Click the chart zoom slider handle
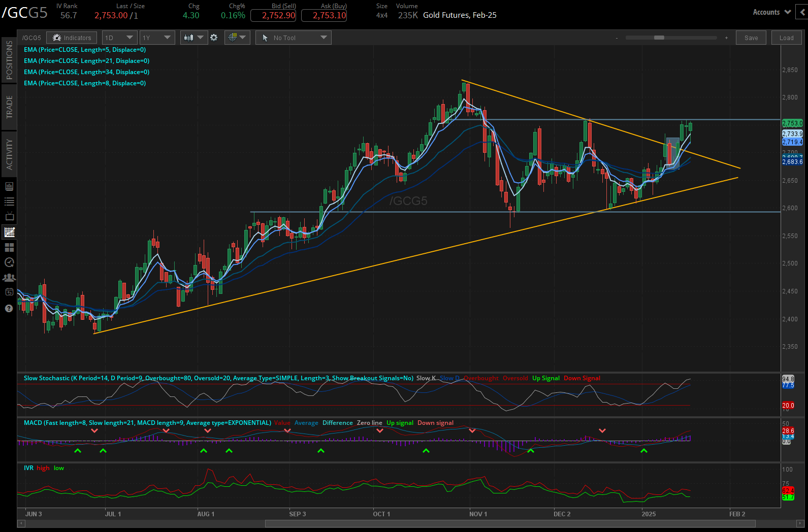The height and width of the screenshot is (532, 808). pyautogui.click(x=659, y=38)
